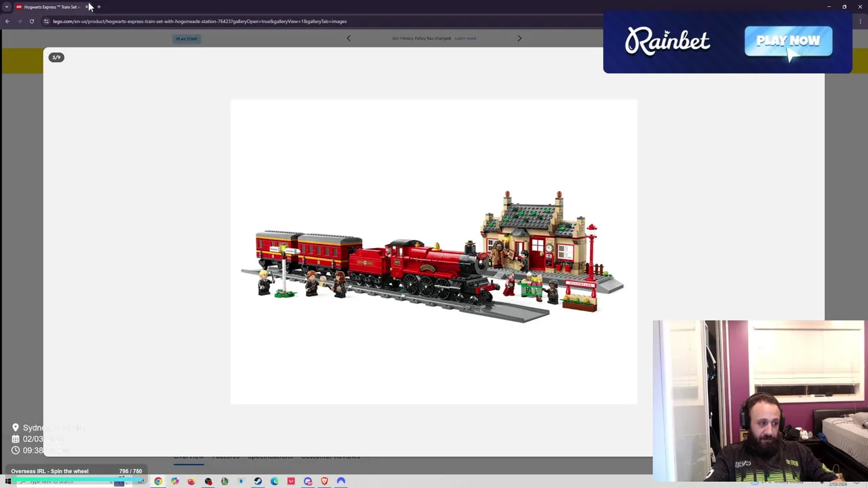Open the red Pocket-style taskbar icon
Image resolution: width=868 pixels, height=488 pixels.
click(x=291, y=481)
